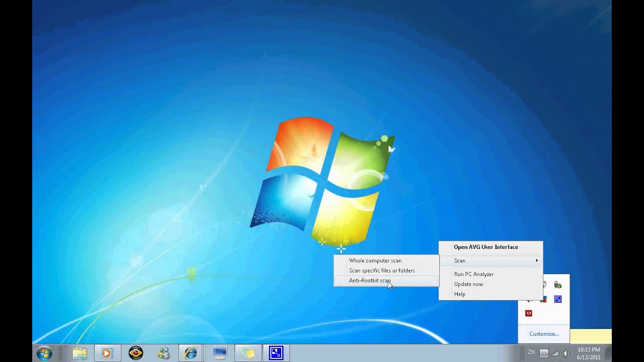The width and height of the screenshot is (644, 362).
Task: Launch Internet Explorer from the taskbar
Action: point(191,353)
